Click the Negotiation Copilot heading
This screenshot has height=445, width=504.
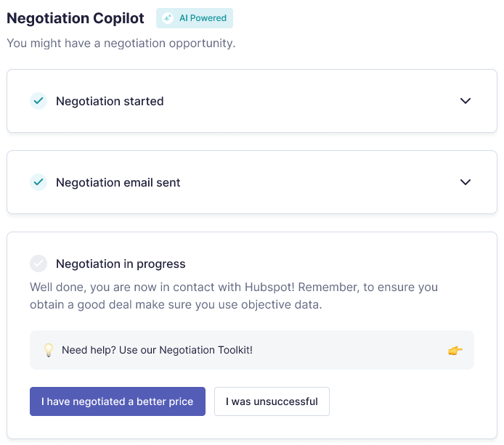[76, 18]
